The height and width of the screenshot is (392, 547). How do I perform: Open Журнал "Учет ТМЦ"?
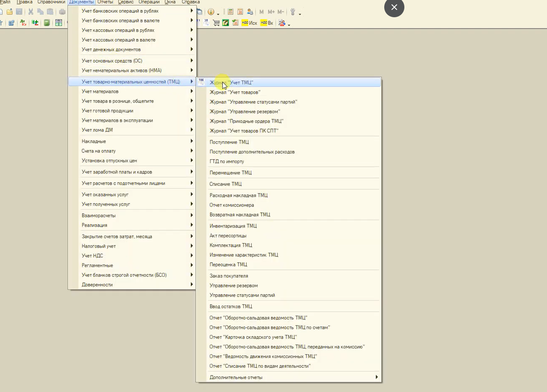pyautogui.click(x=289, y=83)
